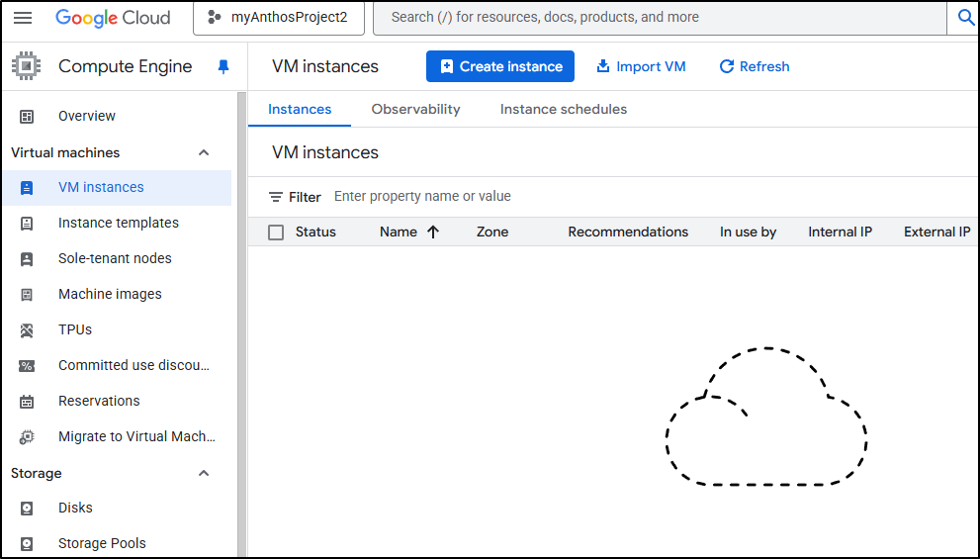Screen dimensions: 980x559
Task: Unpin Compute Engine with the pin icon
Action: click(x=223, y=67)
